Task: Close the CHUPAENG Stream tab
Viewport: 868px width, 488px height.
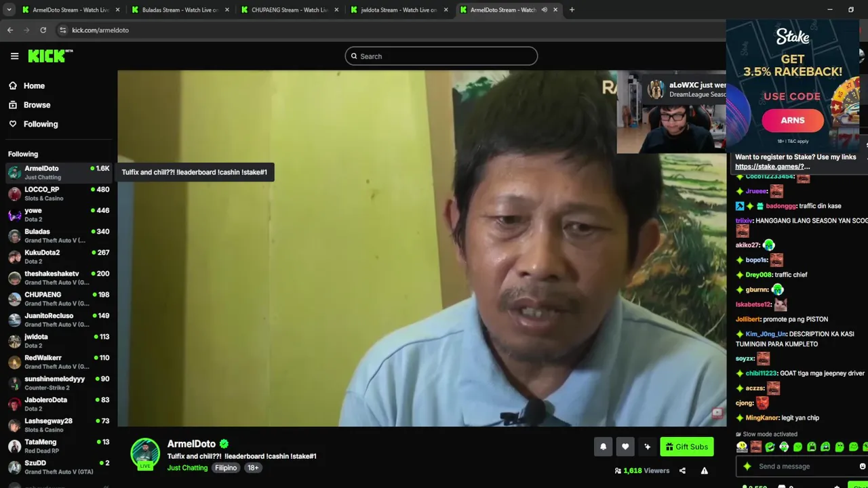Action: 336,10
